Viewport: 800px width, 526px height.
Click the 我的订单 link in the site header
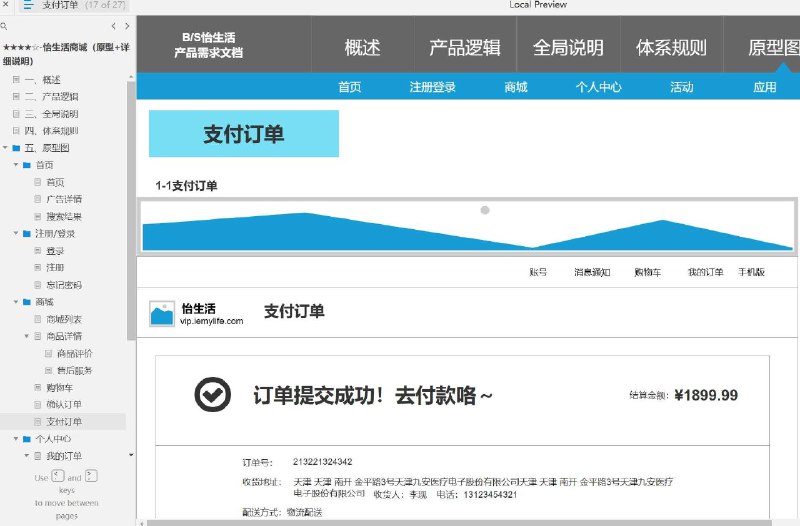[705, 272]
